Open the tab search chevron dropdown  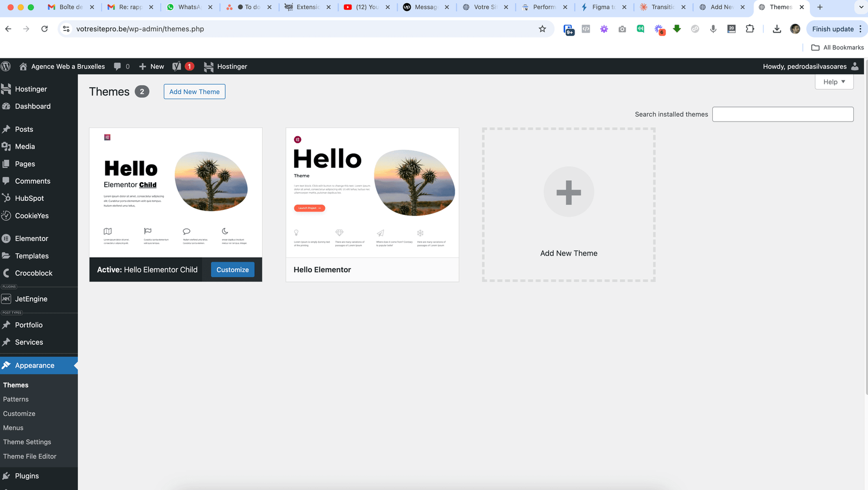click(x=861, y=7)
